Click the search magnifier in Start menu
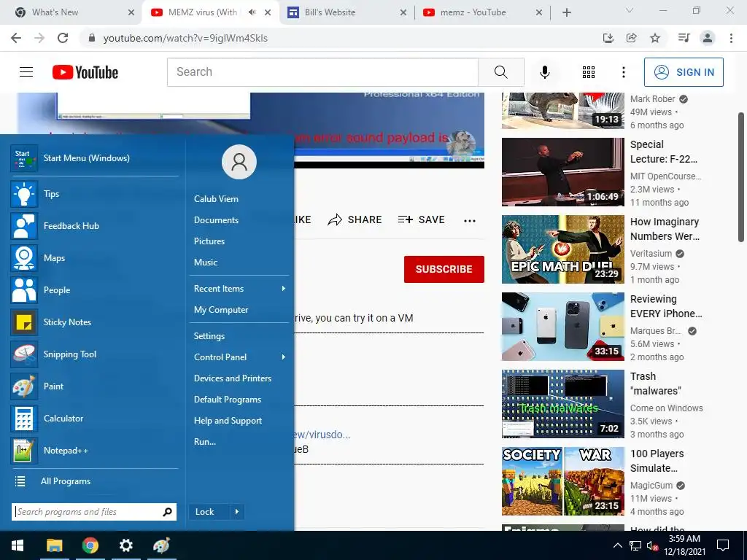 (167, 512)
